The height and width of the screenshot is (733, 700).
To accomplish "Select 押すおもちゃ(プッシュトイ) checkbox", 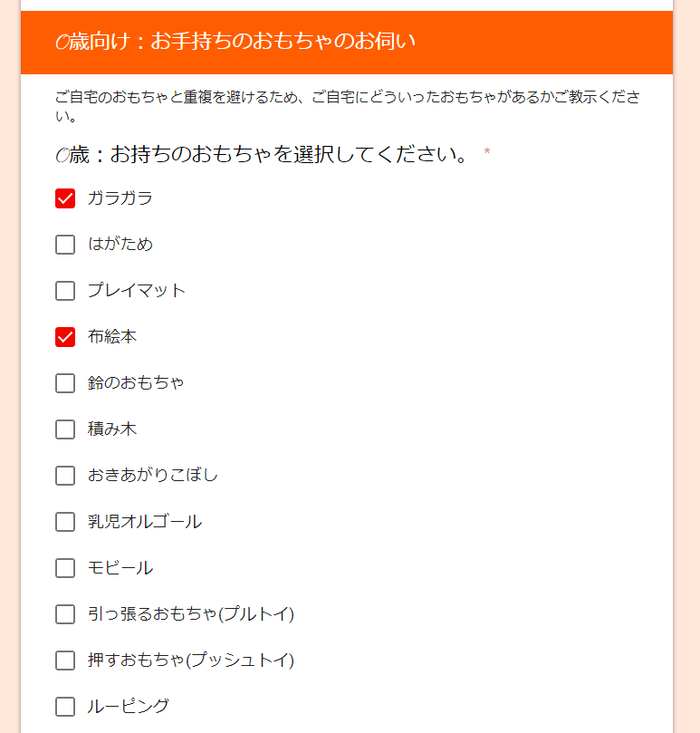I will [65, 661].
